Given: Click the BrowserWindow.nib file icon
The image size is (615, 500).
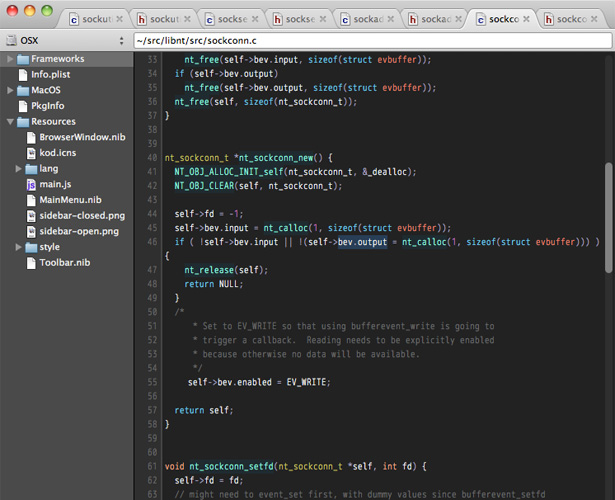Looking at the screenshot, I should coord(31,137).
